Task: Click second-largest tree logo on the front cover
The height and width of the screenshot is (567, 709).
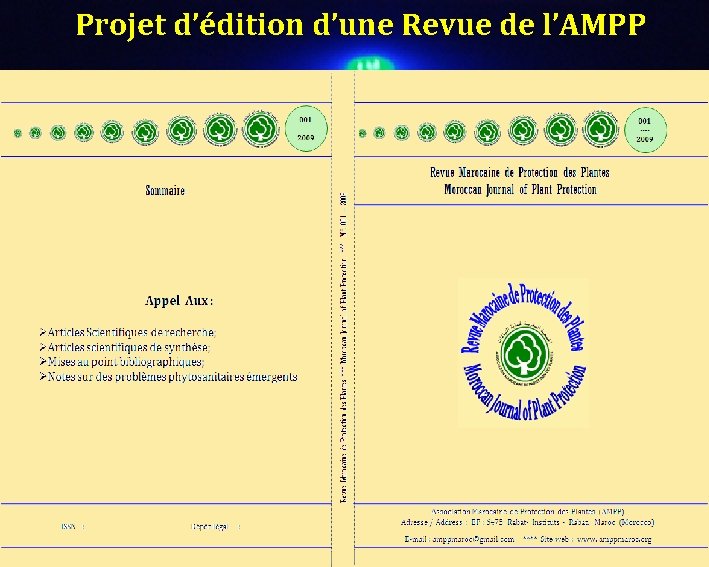Action: coord(560,129)
